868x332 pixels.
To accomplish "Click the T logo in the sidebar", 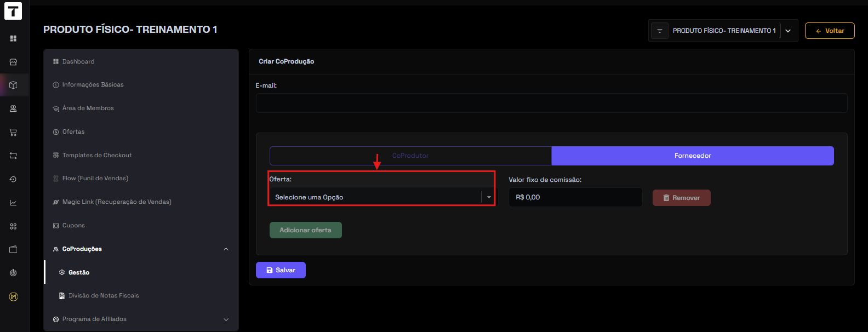I will tap(13, 11).
